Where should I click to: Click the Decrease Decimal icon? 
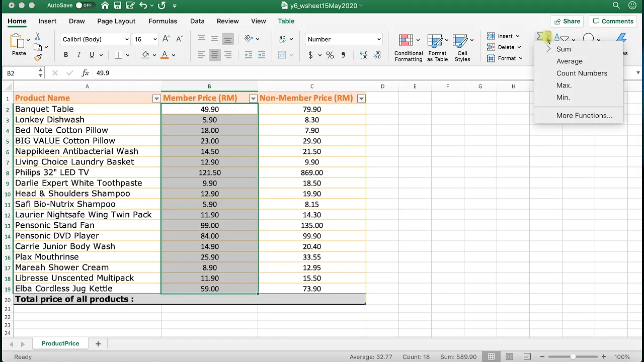[x=377, y=55]
